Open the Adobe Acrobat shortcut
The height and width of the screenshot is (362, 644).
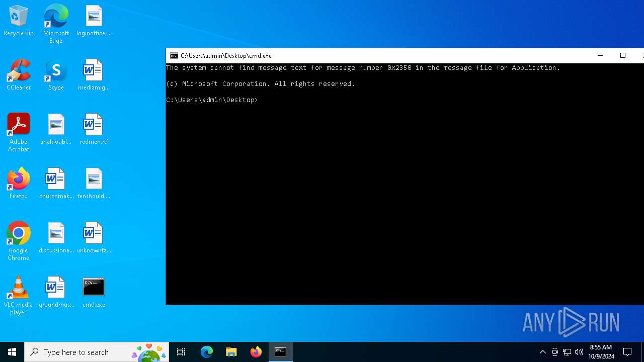point(19,133)
